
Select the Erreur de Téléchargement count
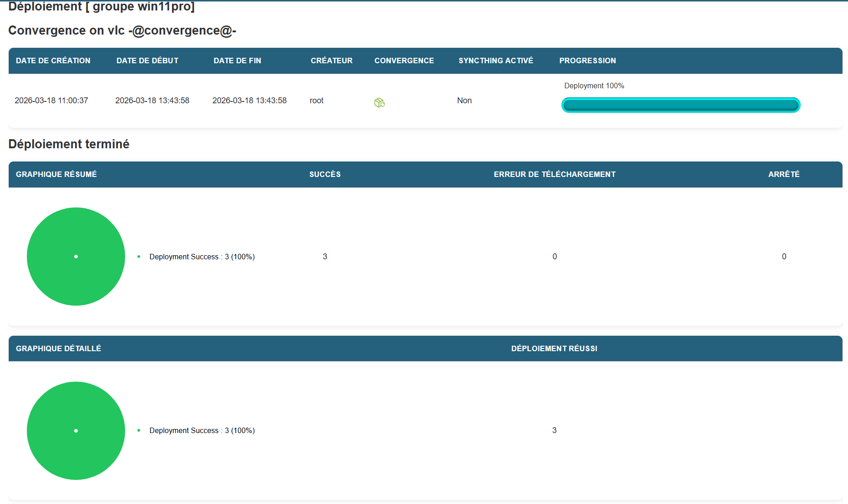(555, 257)
